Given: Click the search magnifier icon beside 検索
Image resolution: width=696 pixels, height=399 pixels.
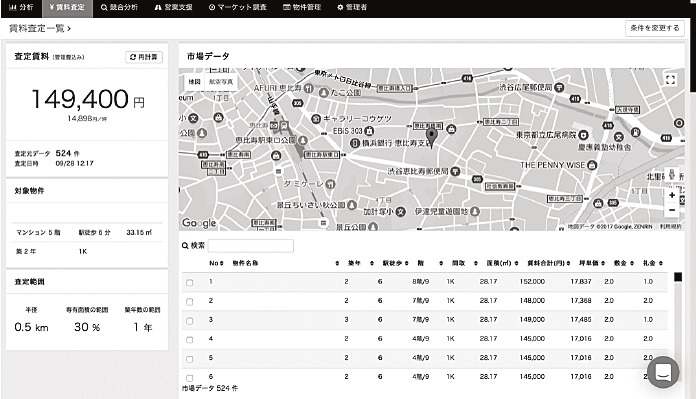Looking at the screenshot, I should coord(185,245).
